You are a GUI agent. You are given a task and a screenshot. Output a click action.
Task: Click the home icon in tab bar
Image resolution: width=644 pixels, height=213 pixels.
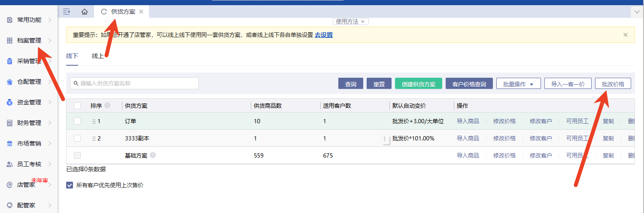[x=85, y=12]
